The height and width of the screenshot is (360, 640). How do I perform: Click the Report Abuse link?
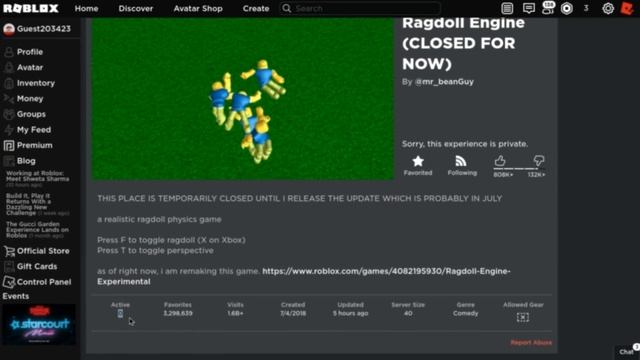click(x=531, y=342)
